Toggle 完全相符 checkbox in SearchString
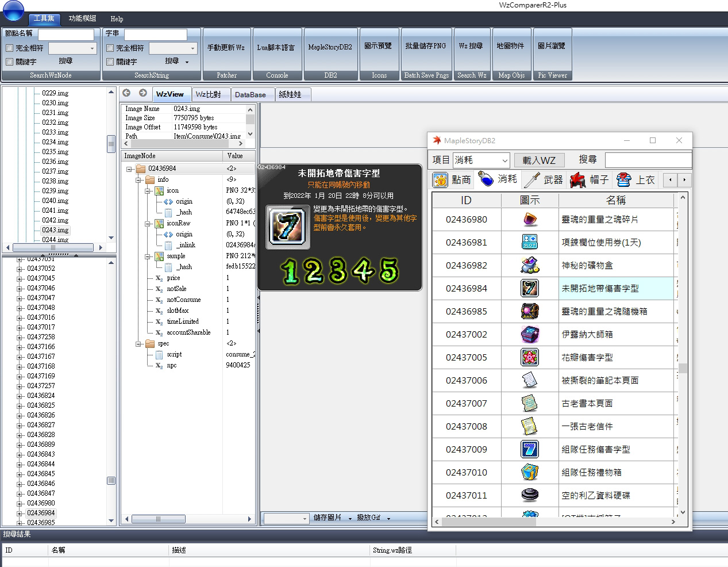Viewport: 728px width, 567px height. (x=110, y=48)
